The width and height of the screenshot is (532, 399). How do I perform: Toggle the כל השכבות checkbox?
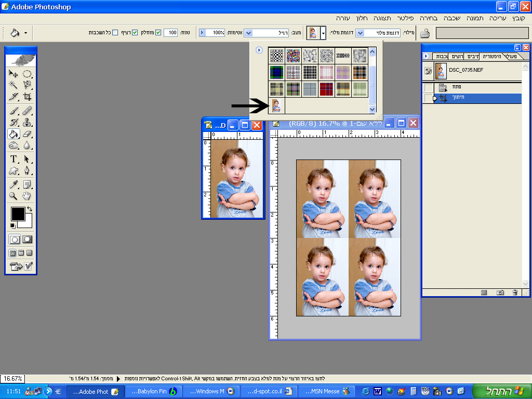(x=115, y=33)
